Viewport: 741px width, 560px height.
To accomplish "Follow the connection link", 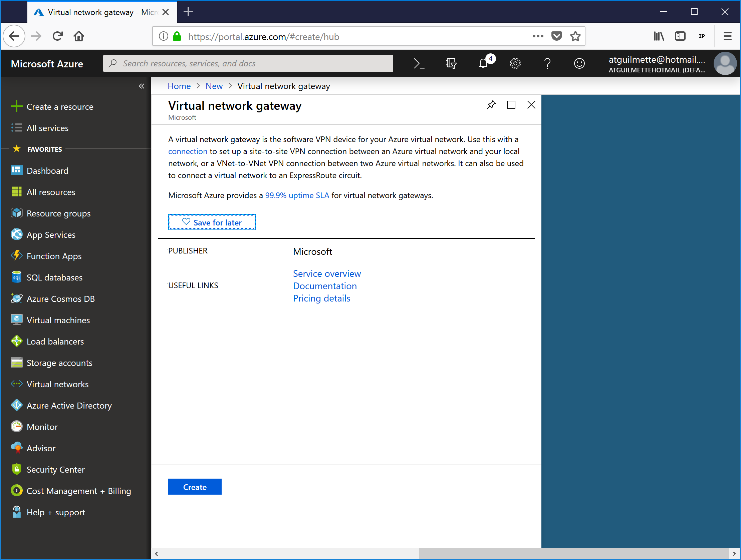I will tap(188, 151).
